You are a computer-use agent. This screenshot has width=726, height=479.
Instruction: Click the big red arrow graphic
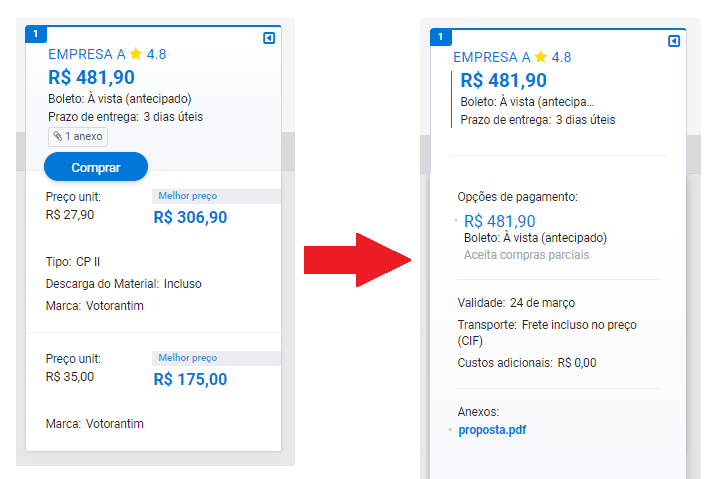(357, 260)
